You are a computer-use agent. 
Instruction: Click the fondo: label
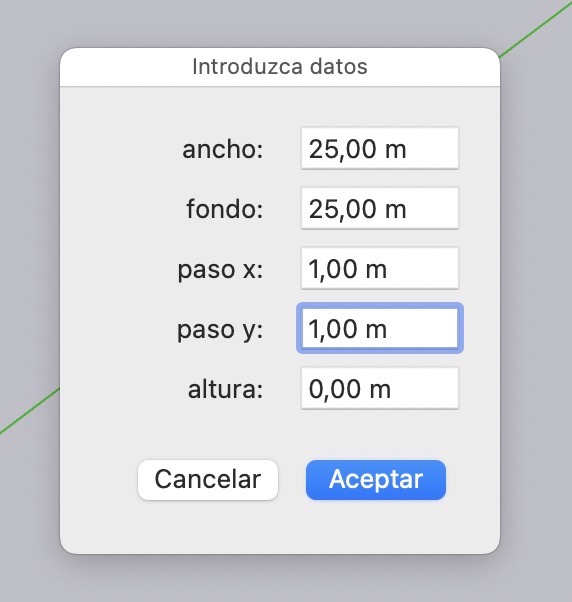click(x=225, y=208)
